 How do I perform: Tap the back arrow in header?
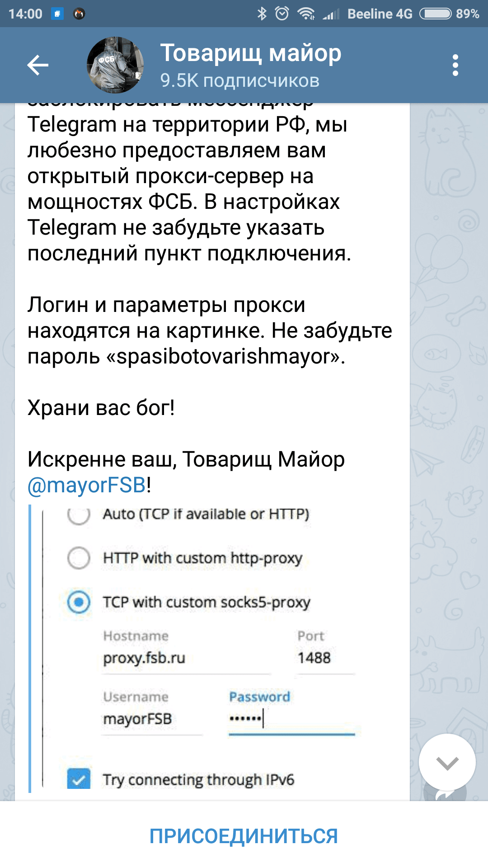[x=38, y=66]
